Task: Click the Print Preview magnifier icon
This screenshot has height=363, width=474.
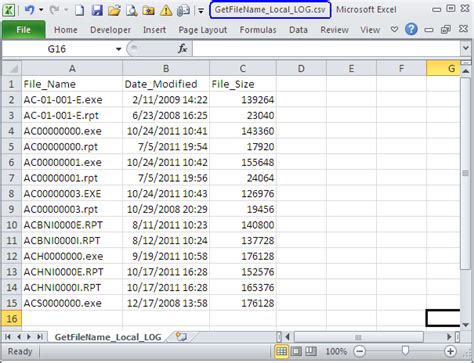Action: coord(132,10)
